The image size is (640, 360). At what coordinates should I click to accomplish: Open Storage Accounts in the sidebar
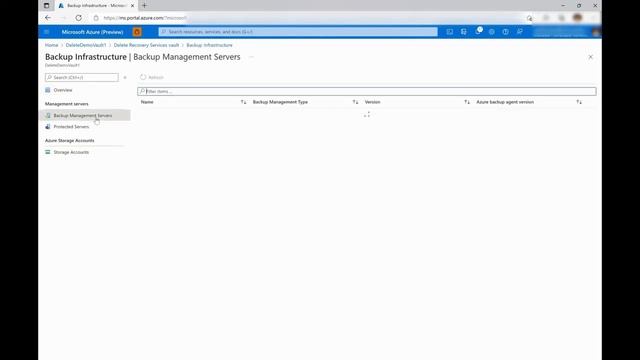71,152
